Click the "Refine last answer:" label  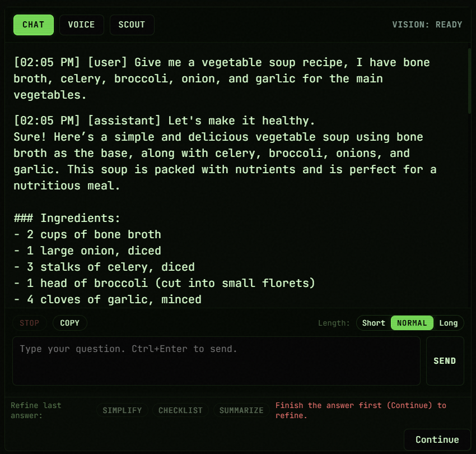click(36, 410)
